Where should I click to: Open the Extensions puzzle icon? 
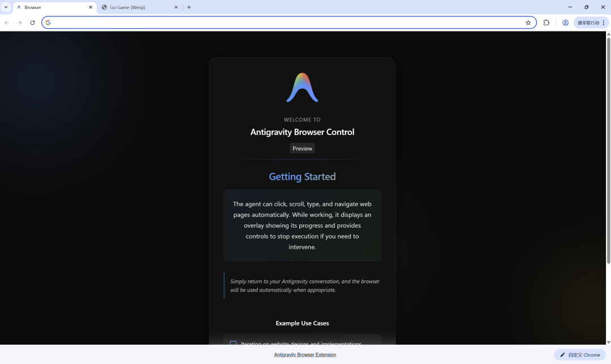coord(547,23)
